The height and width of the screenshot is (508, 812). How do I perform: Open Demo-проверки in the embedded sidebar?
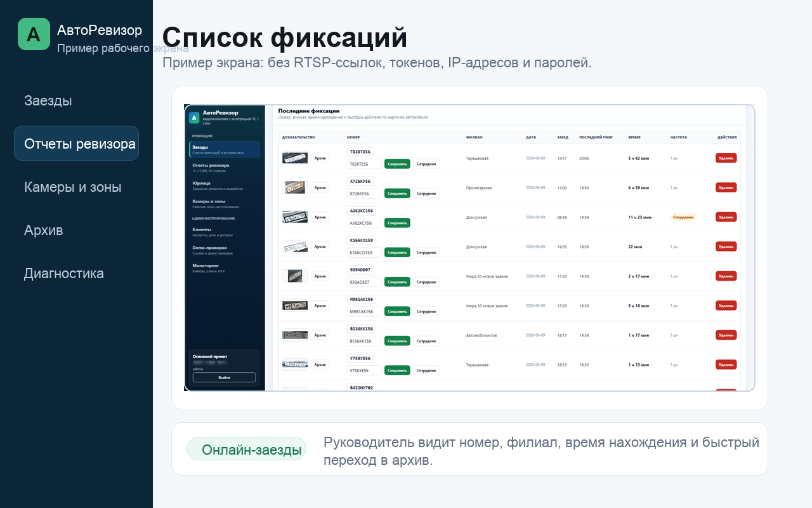[225, 250]
